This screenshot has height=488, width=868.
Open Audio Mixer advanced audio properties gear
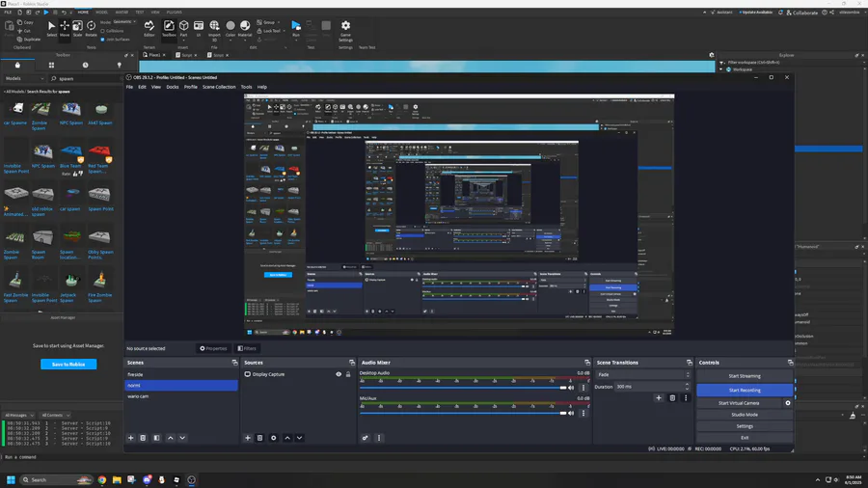pyautogui.click(x=366, y=438)
